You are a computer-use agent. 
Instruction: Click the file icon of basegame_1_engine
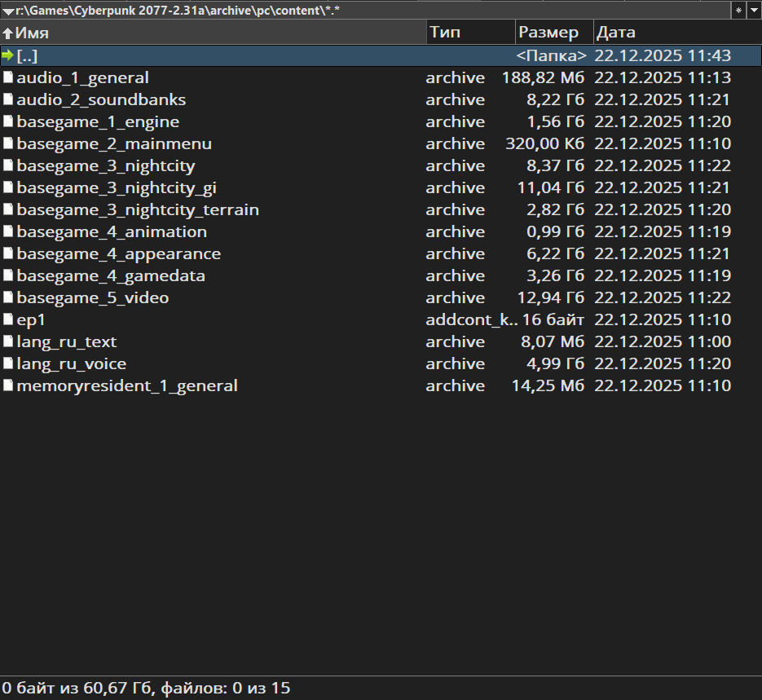pyautogui.click(x=8, y=121)
